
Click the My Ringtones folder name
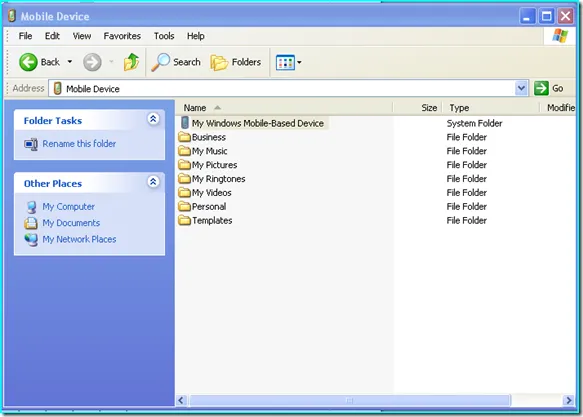coord(219,179)
